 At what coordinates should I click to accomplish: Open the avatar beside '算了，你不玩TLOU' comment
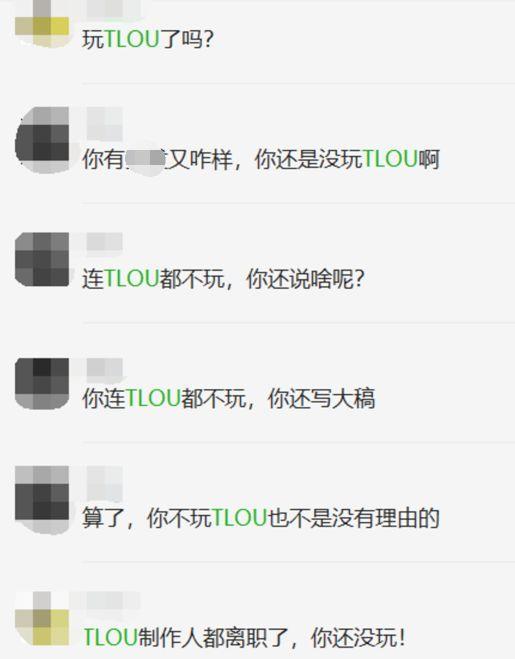coord(42,499)
